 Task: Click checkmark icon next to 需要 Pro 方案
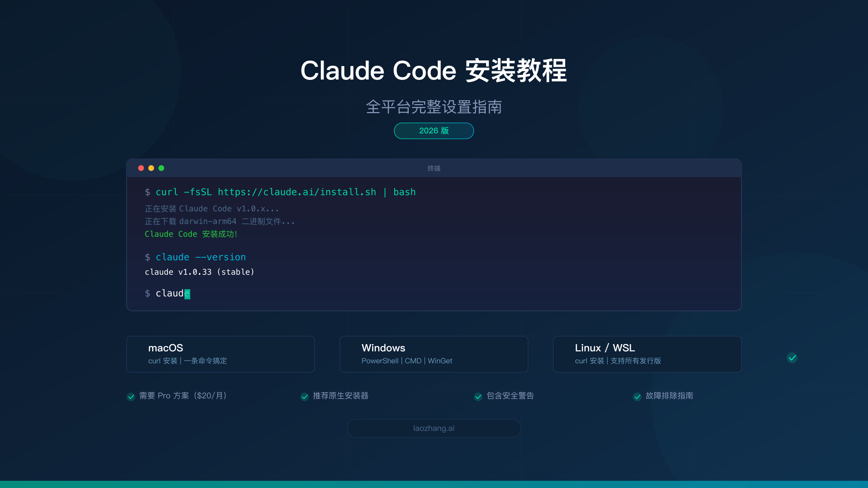pyautogui.click(x=131, y=397)
